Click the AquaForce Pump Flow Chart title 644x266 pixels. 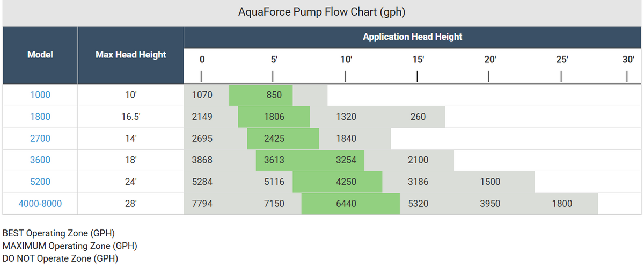tap(321, 12)
